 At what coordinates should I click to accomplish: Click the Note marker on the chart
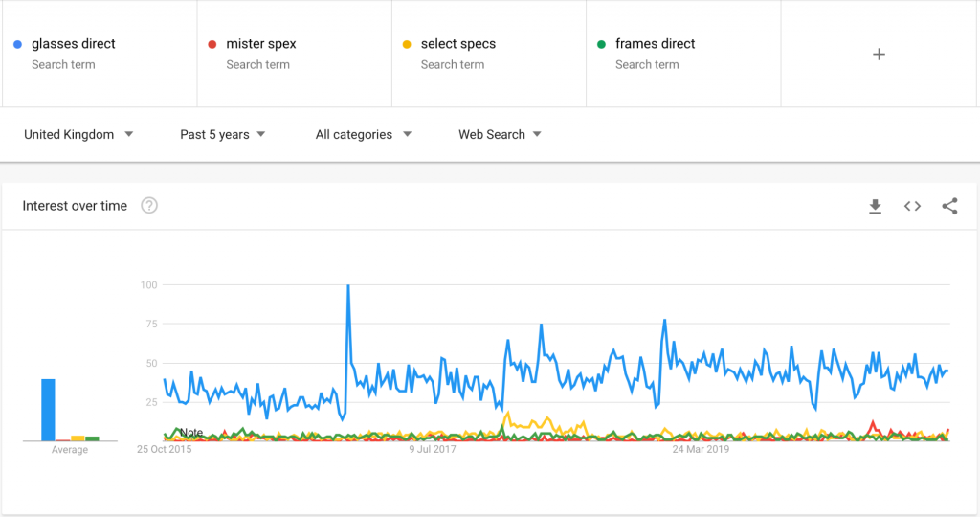[x=191, y=433]
